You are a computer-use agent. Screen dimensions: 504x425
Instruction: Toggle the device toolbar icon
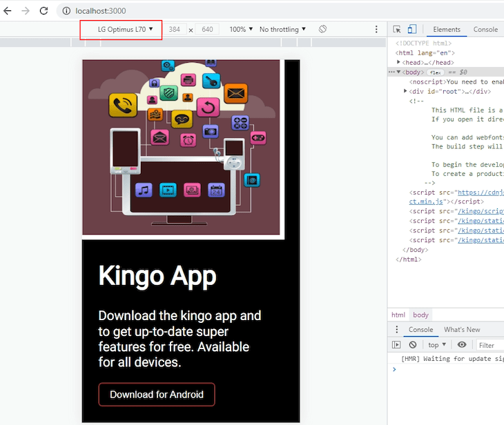pyautogui.click(x=412, y=29)
